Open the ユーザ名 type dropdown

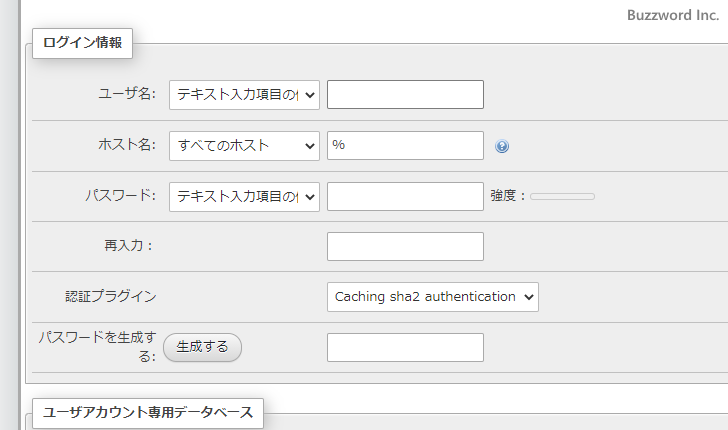click(x=244, y=95)
